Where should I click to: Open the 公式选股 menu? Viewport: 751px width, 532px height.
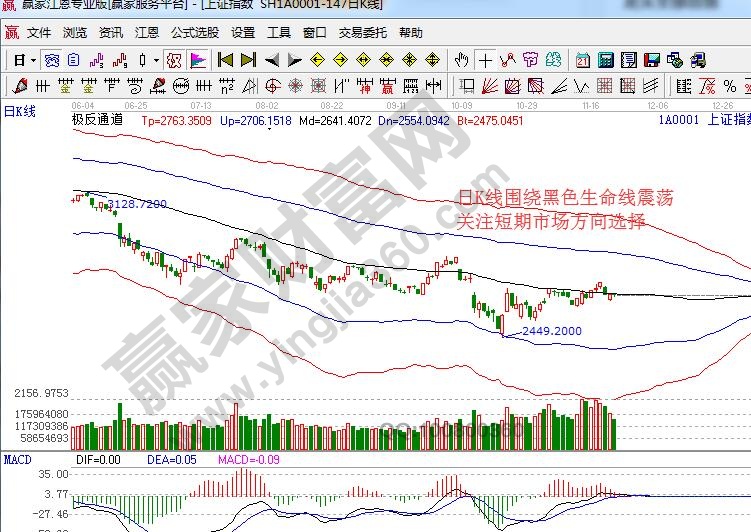195,33
